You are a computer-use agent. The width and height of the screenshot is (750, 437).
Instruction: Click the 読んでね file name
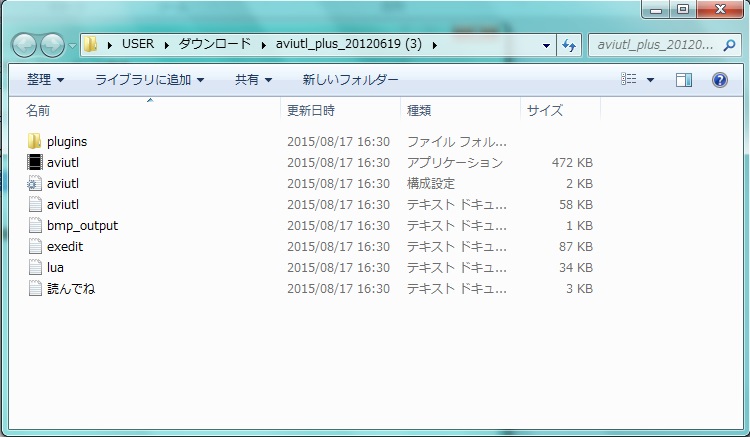tap(71, 289)
